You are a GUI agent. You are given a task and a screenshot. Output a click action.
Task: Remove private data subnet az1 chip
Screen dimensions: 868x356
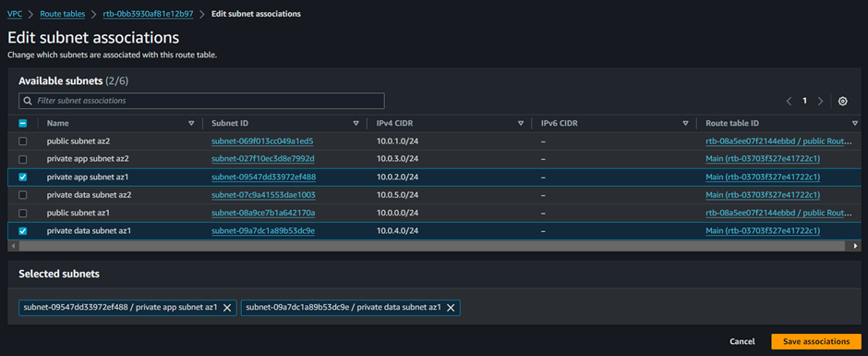451,308
